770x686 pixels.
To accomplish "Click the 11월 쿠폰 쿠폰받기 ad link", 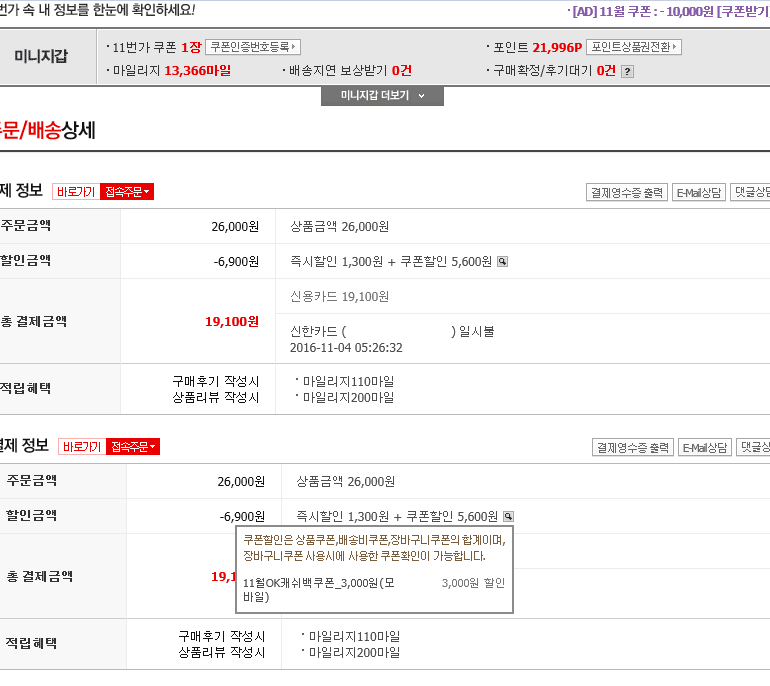I will 742,11.
